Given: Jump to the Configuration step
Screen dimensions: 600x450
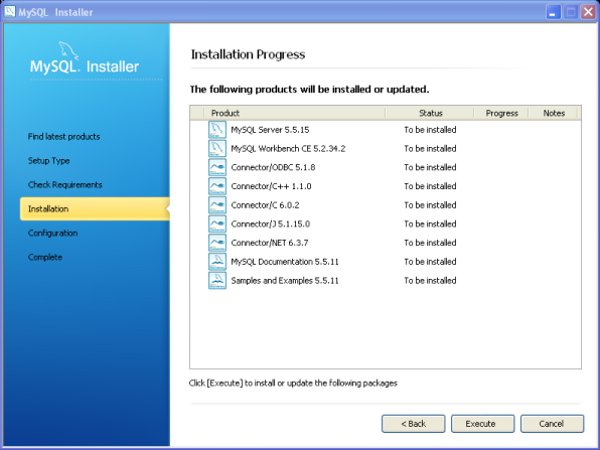Looking at the screenshot, I should click(53, 233).
